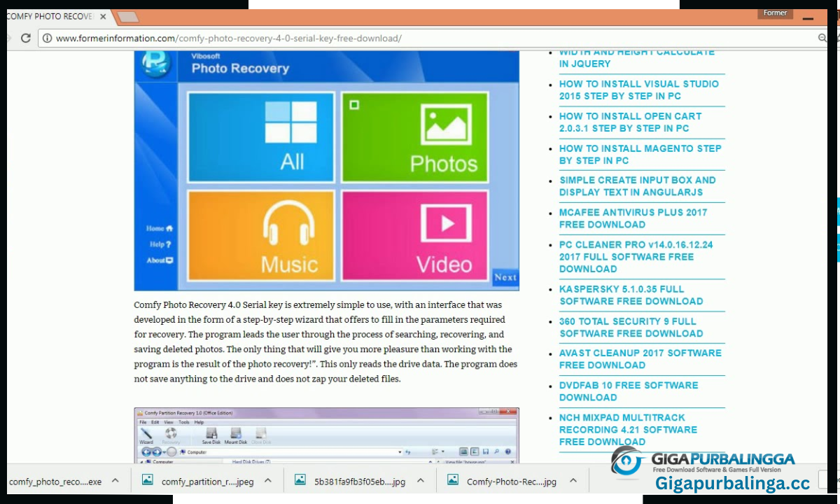Viewport: 840px width, 504px height.
Task: Click the Next button in the Photo Recovery image
Action: tap(505, 277)
